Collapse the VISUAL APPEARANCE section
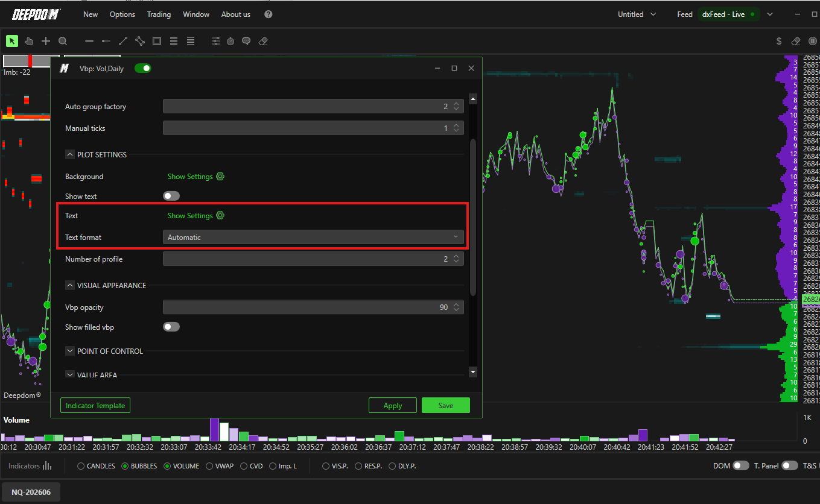Viewport: 820px width, 504px height. click(71, 286)
